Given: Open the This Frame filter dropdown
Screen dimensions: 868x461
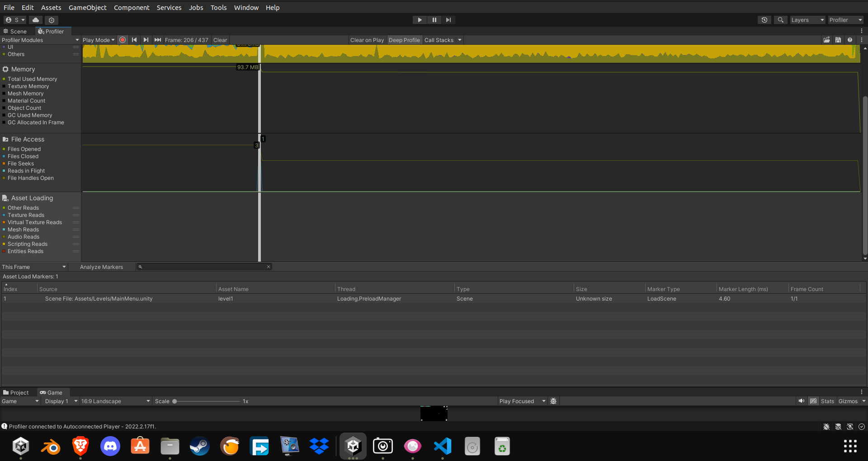Looking at the screenshot, I should click(x=34, y=267).
